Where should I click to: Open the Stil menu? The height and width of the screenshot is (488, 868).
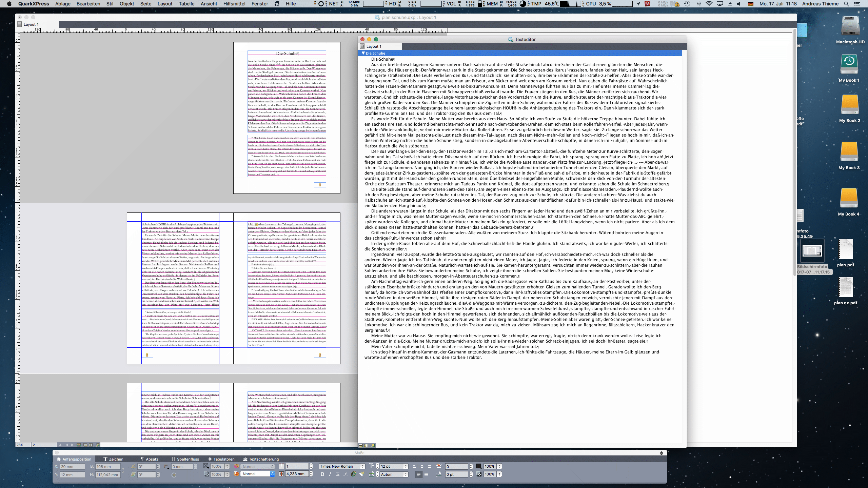[110, 4]
